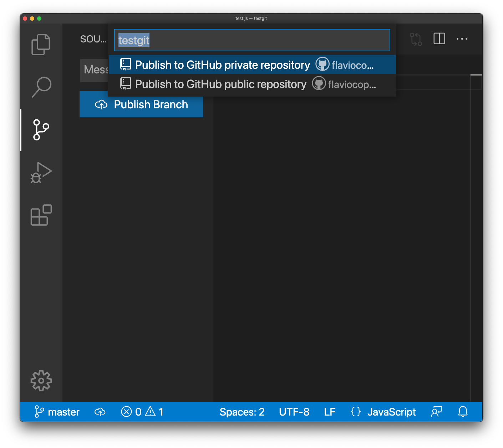The height and width of the screenshot is (448, 503).
Task: Open the Search view
Action: [x=41, y=86]
